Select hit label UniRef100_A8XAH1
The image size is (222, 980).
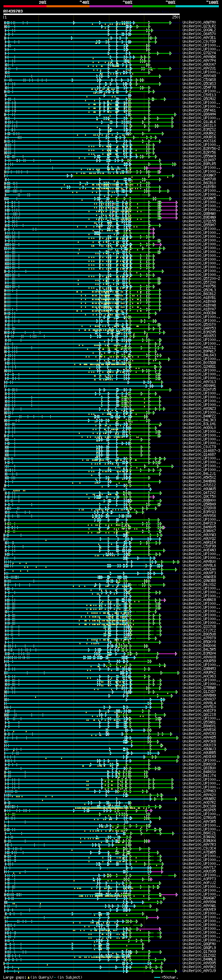click(x=199, y=386)
